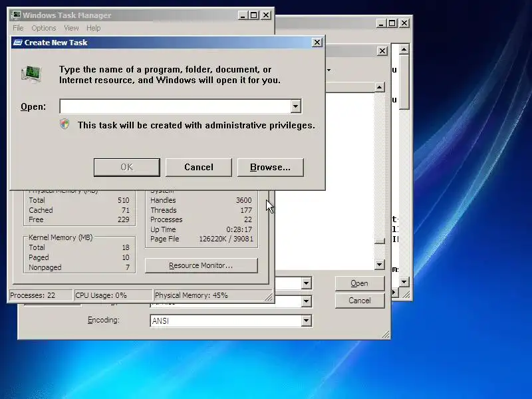
Task: Expand the Open combo box dropdown arrow
Action: [295, 106]
